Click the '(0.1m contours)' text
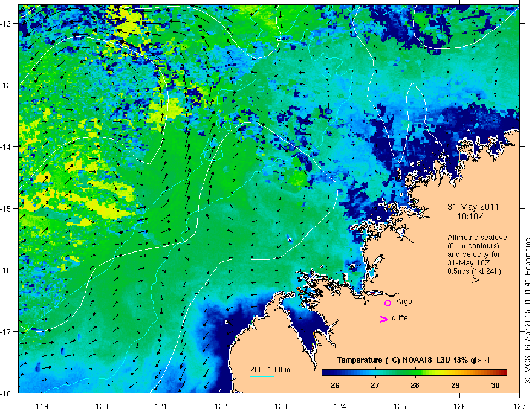 pyautogui.click(x=473, y=246)
